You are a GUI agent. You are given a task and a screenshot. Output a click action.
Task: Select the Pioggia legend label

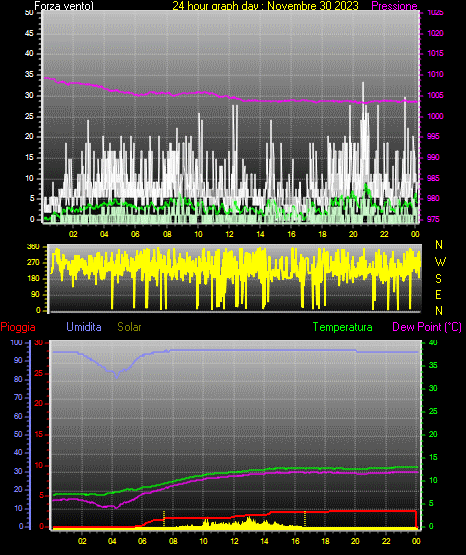[x=18, y=327]
